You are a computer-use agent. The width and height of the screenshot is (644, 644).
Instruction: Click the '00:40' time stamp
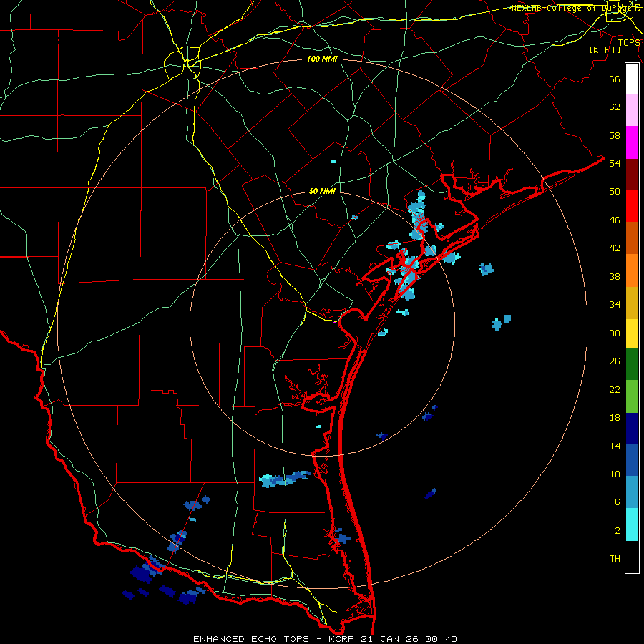coord(442,639)
